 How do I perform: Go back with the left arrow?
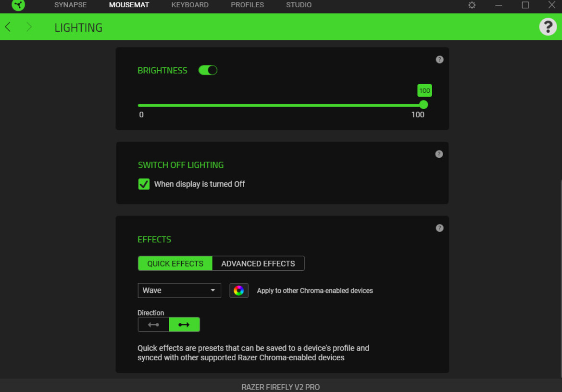[x=8, y=27]
